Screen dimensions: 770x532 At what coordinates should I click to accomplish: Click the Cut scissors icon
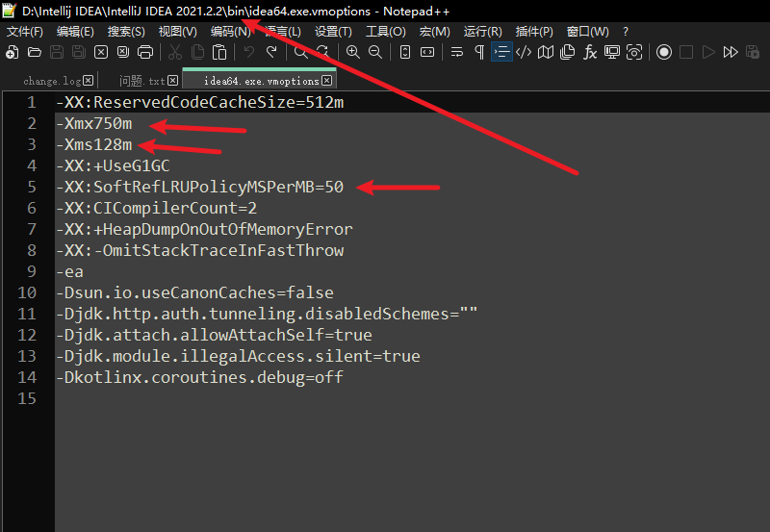pyautogui.click(x=175, y=52)
